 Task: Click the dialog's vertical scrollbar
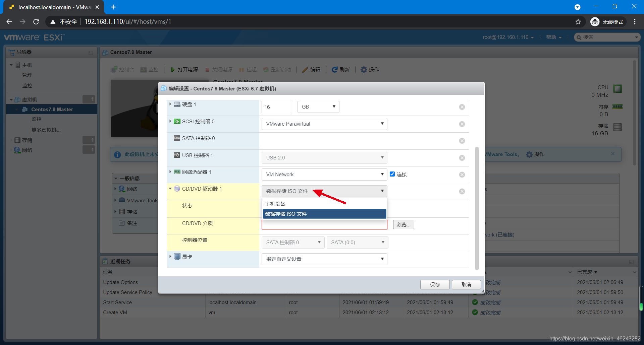point(477,208)
